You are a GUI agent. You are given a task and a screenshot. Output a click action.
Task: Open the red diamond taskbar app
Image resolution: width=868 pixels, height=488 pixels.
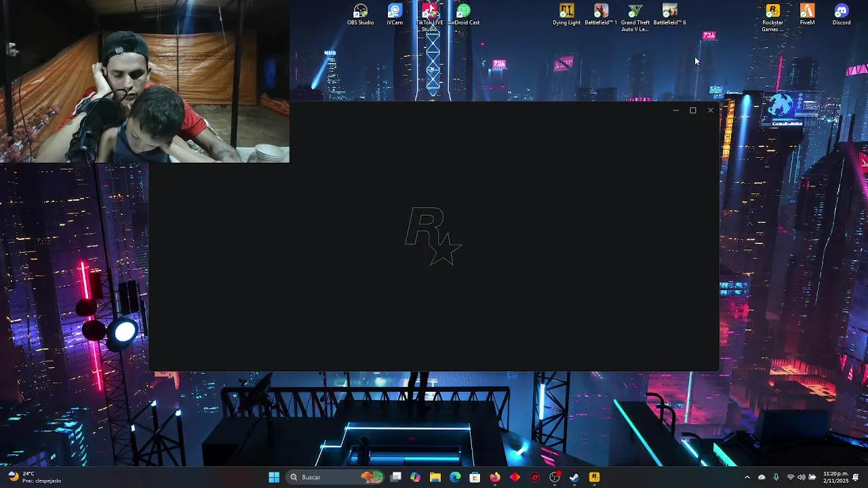point(515,477)
